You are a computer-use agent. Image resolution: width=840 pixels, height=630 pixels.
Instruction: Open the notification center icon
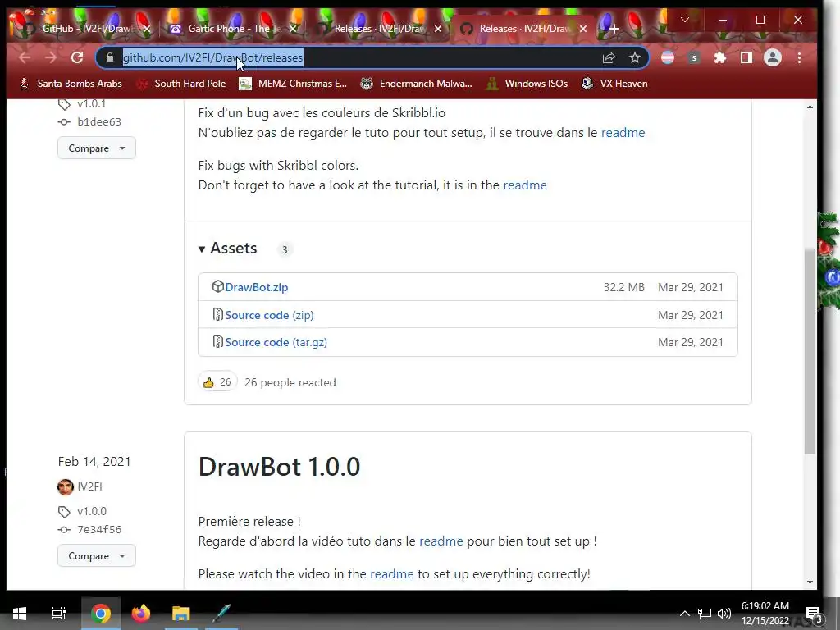[814, 614]
